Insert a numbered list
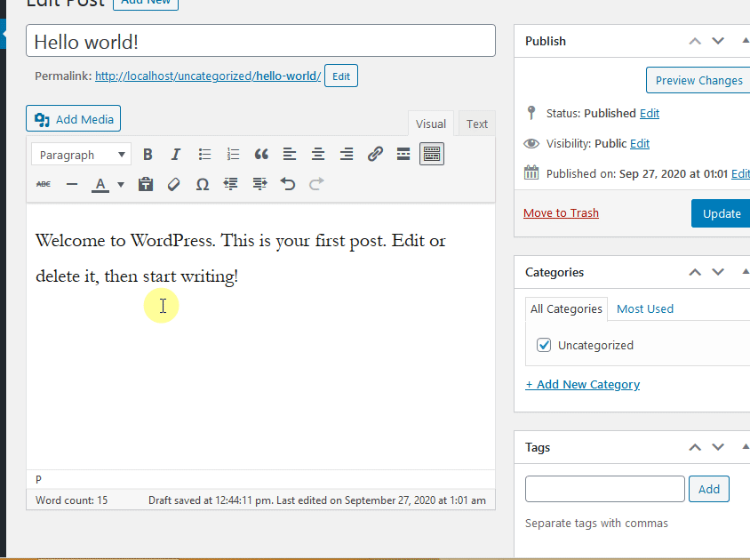The image size is (750, 560). (232, 154)
